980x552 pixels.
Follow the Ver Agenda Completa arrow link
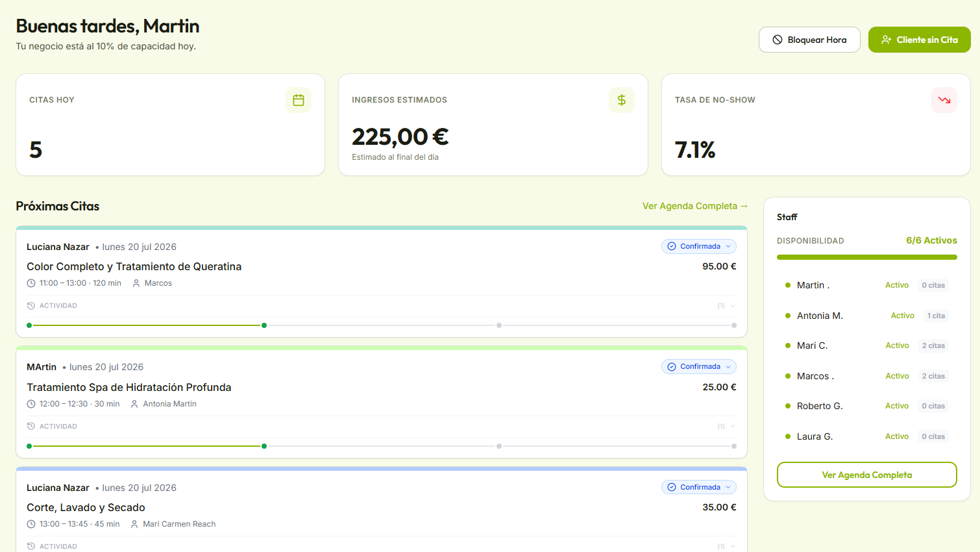pos(695,206)
